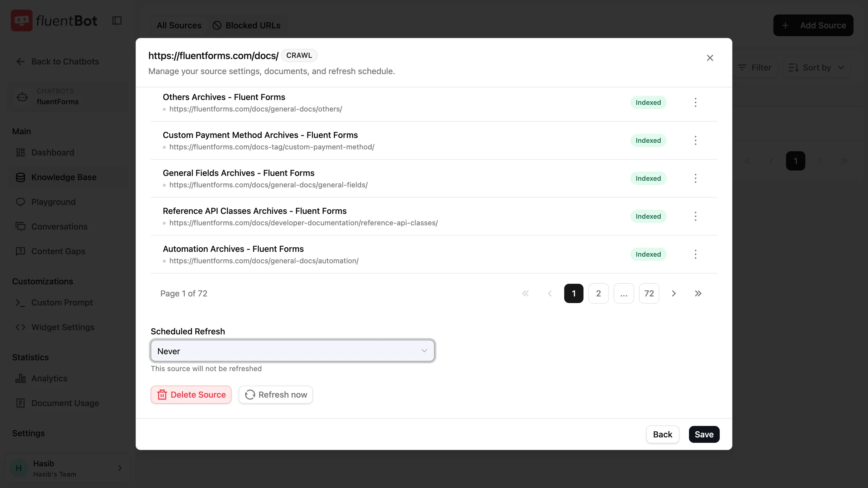868x488 pixels.
Task: Open options menu for Others Archives row
Action: [695, 102]
